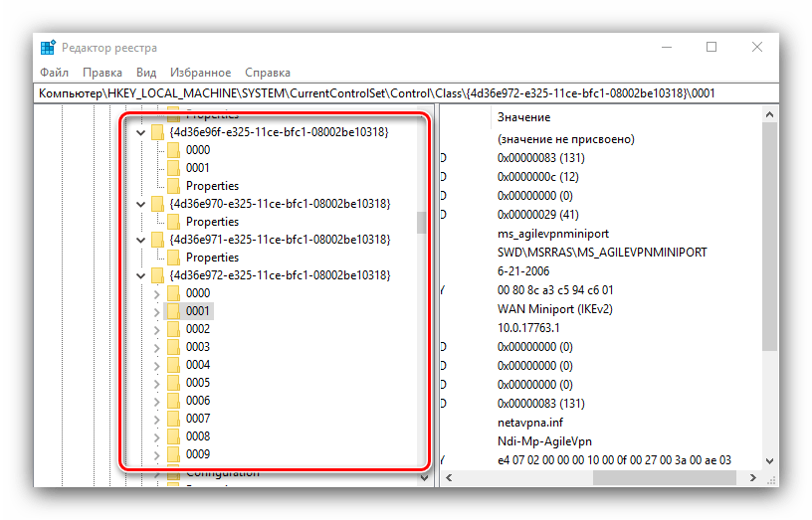This screenshot has width=812, height=520.
Task: Collapse the {4d36e972-e325-11ce-bfc1-08002be10318} key
Action: (x=140, y=275)
